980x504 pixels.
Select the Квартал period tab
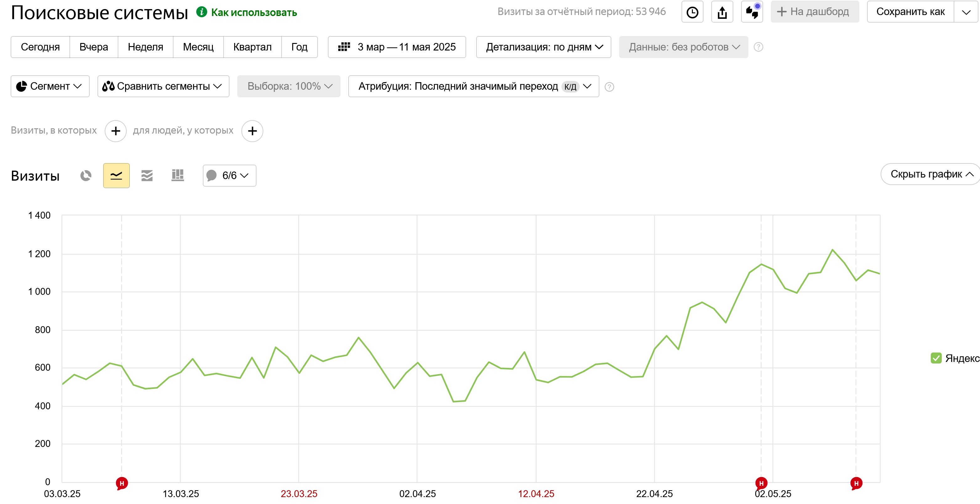[x=252, y=47]
